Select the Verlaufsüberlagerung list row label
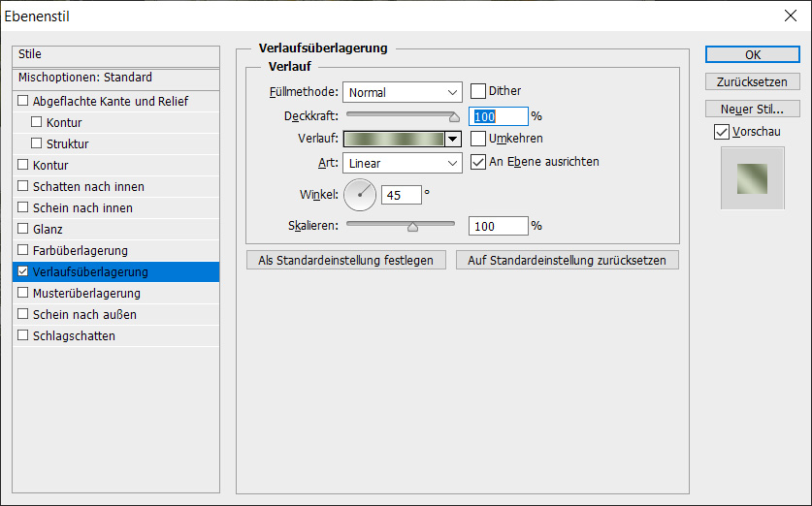This screenshot has width=812, height=506. pos(90,271)
